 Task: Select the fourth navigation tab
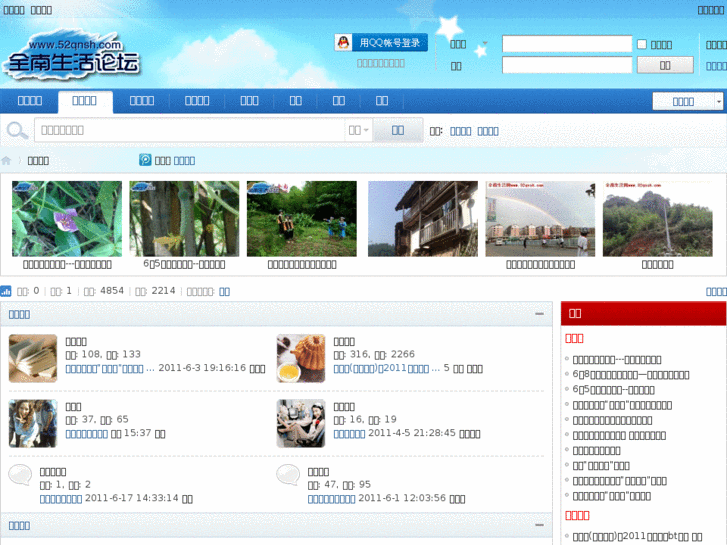[197, 101]
